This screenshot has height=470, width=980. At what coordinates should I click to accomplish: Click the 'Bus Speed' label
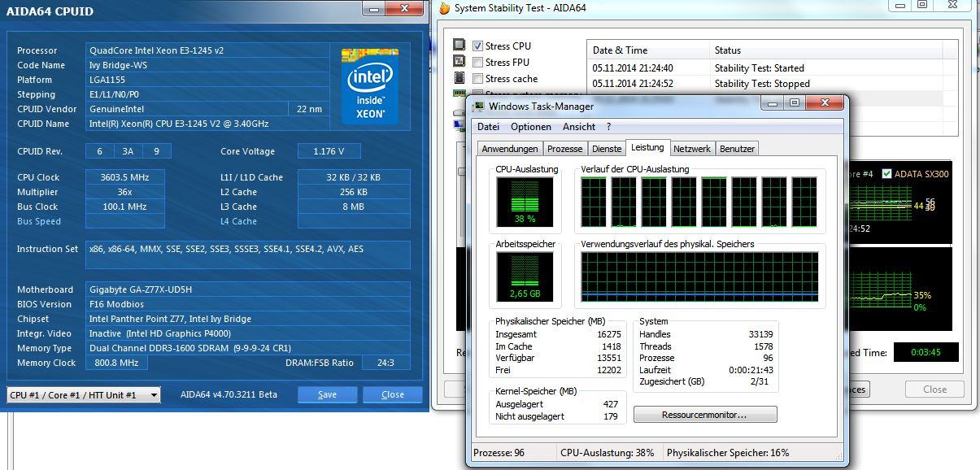(39, 221)
